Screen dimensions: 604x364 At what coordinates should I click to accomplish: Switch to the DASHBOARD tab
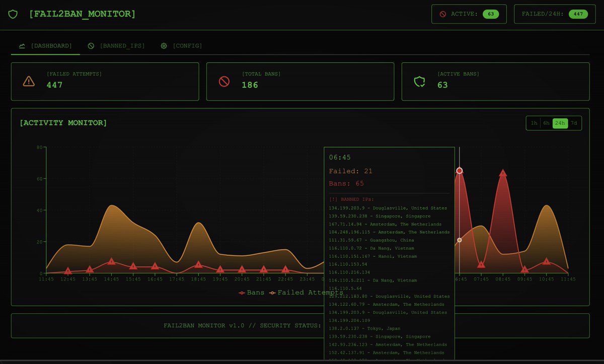tap(45, 46)
